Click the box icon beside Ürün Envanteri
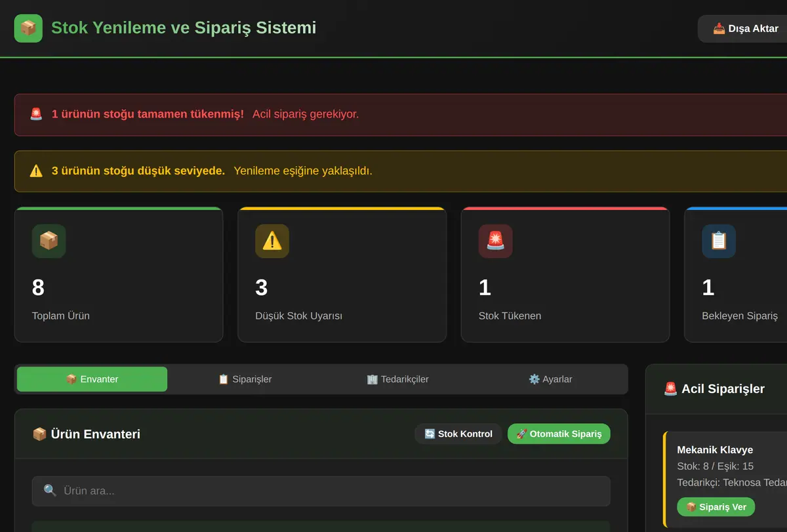787x532 pixels. pyautogui.click(x=39, y=434)
